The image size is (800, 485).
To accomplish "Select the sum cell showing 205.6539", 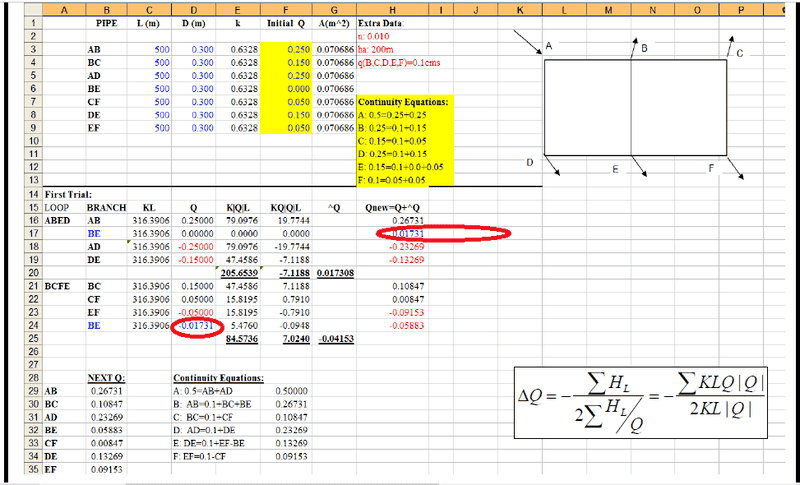I will (x=241, y=270).
